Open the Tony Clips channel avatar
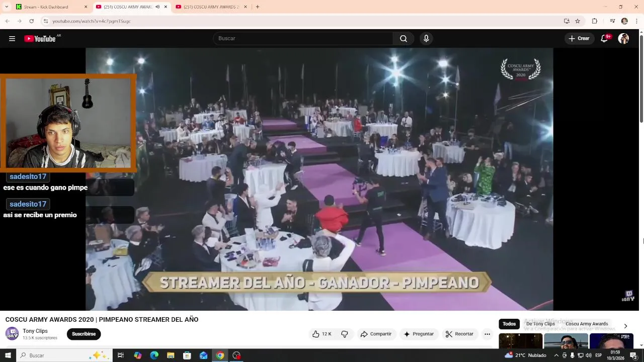 (x=12, y=334)
